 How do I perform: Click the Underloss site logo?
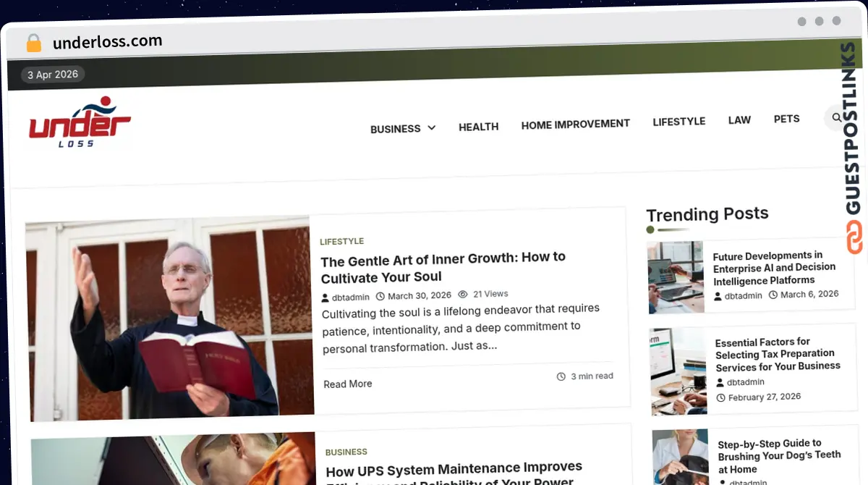coord(80,123)
